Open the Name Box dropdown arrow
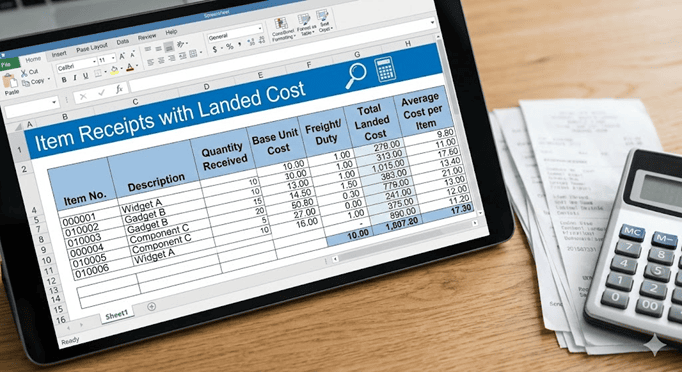The height and width of the screenshot is (372, 682). point(54,102)
